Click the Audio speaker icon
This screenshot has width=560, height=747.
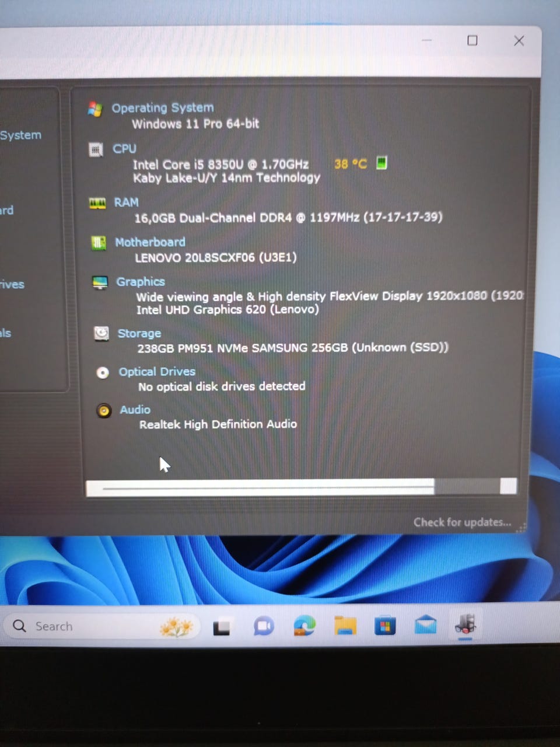(x=104, y=411)
